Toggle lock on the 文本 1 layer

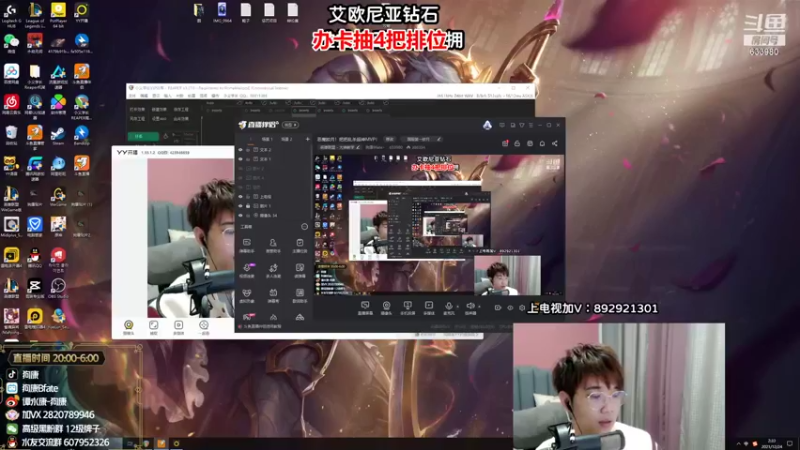point(248,159)
